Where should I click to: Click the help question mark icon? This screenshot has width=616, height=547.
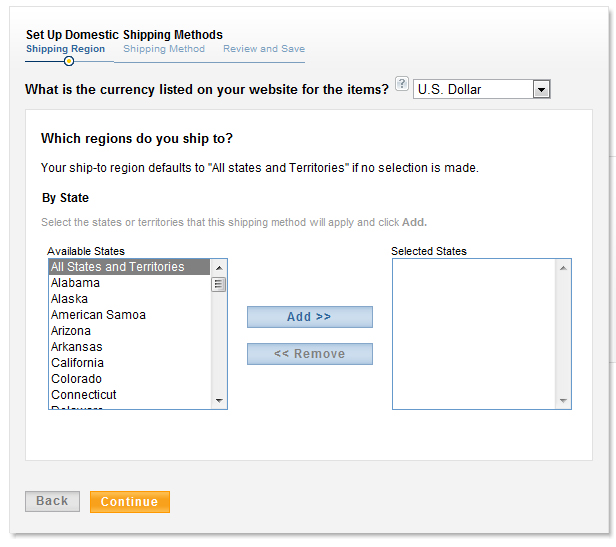(402, 83)
